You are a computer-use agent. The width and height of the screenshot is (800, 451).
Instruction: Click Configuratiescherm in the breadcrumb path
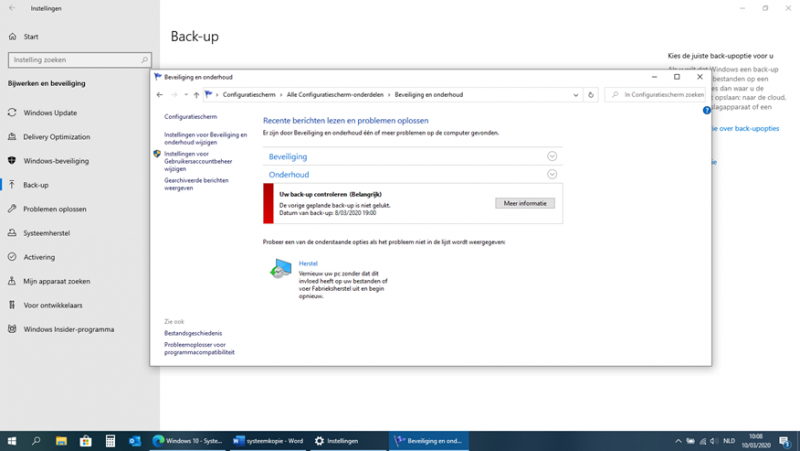coord(250,95)
